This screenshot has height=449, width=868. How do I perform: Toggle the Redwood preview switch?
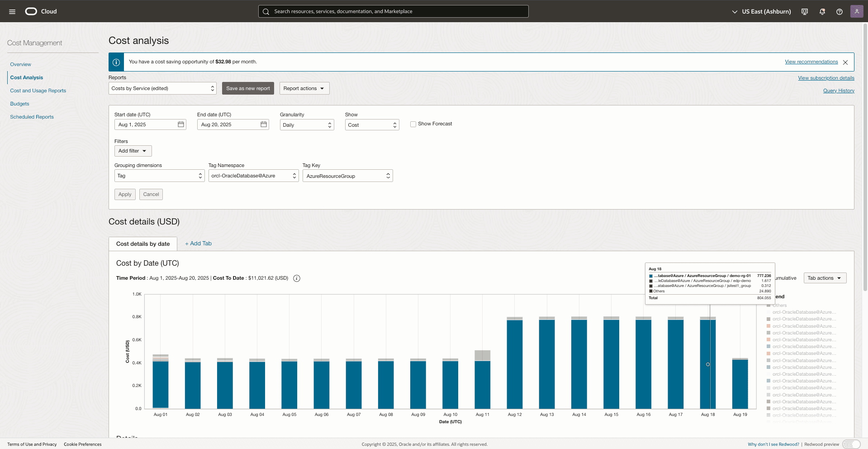[851, 444]
